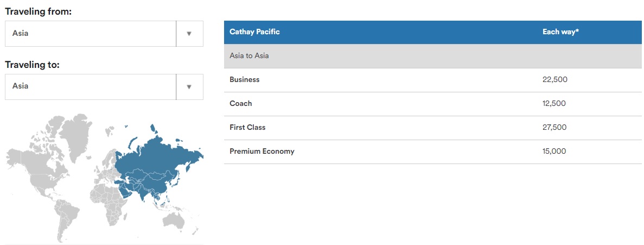Select the Business fare row label
Image resolution: width=644 pixels, height=245 pixels.
(x=245, y=80)
